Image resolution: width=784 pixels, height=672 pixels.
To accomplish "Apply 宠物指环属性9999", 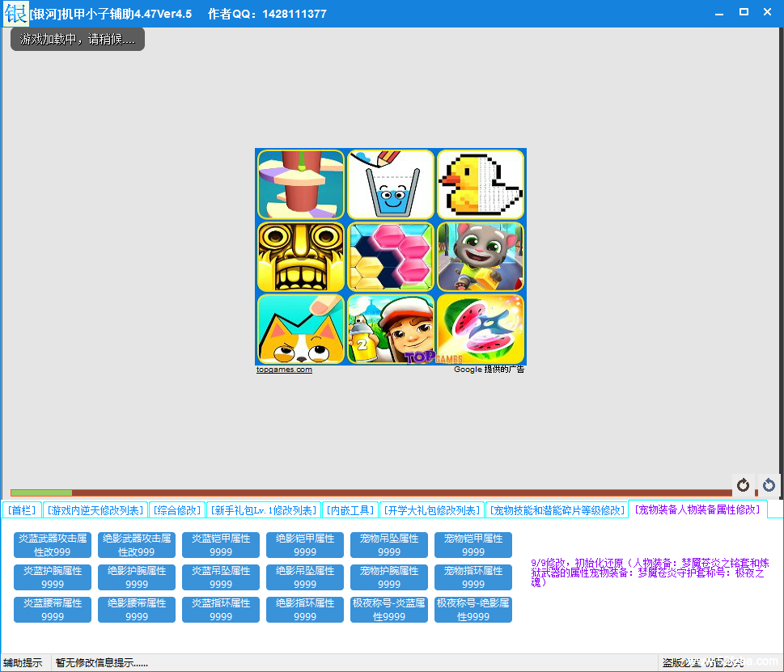I will coord(473,577).
